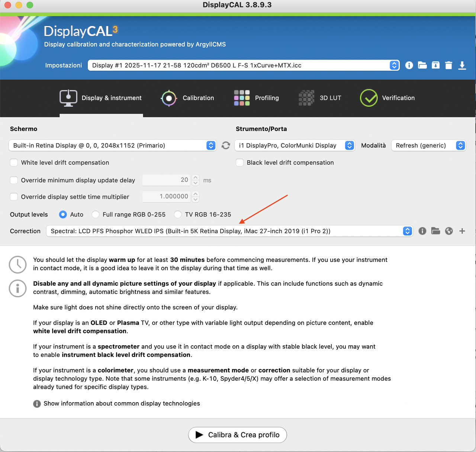Click the settle time multiplier field
This screenshot has height=452, width=476.
coord(166,197)
